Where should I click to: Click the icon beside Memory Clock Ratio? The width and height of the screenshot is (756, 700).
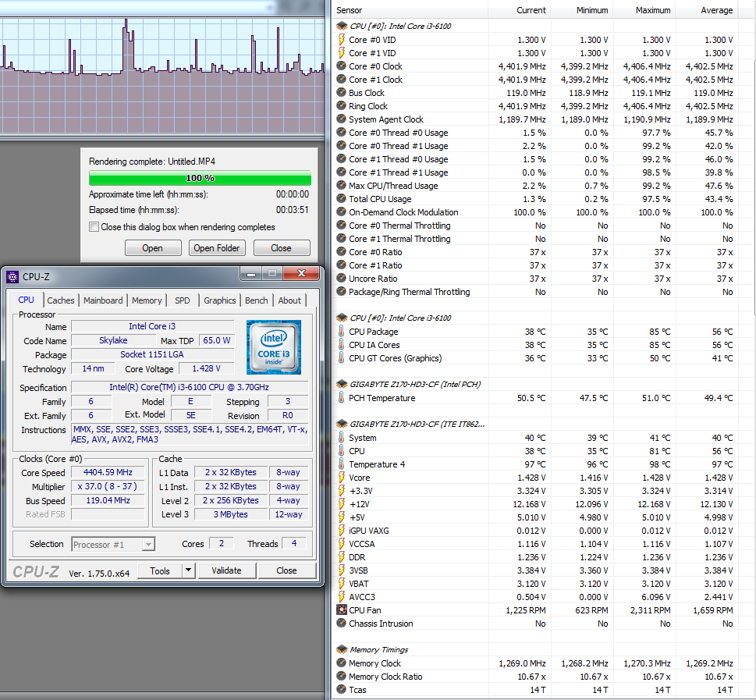click(x=342, y=677)
